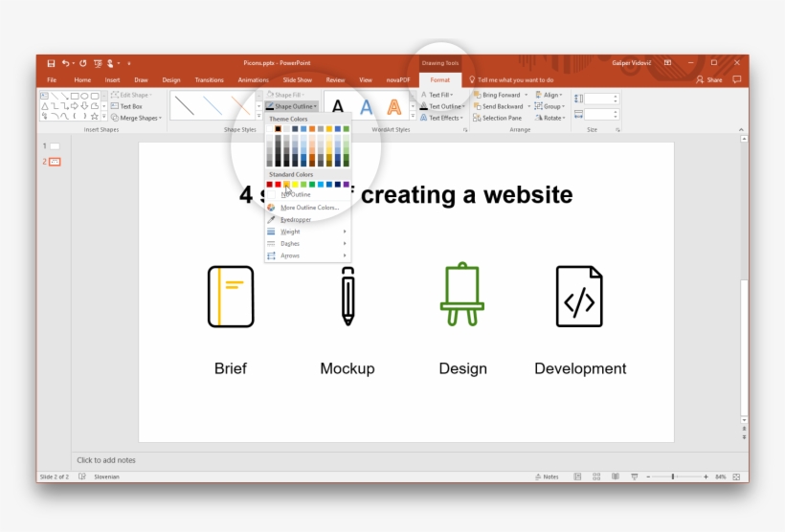The width and height of the screenshot is (785, 532).
Task: Choose the blue WordArt style
Action: 367,106
